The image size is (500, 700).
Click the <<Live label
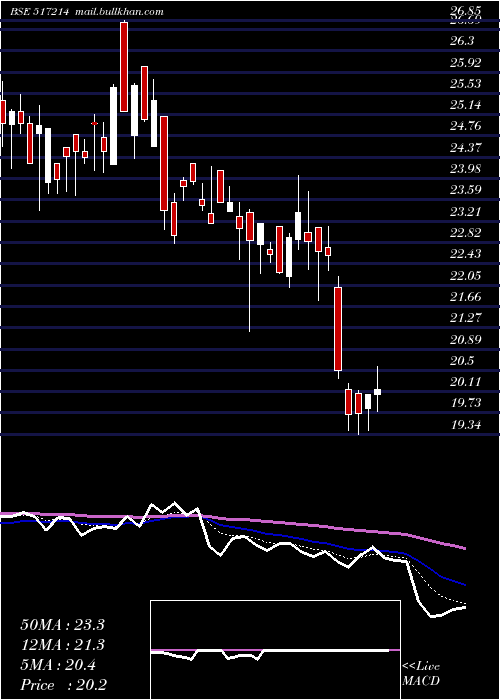[421, 667]
